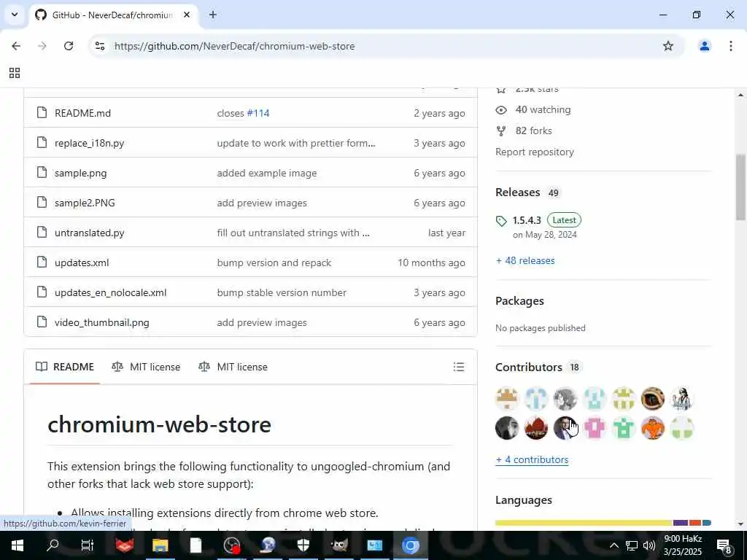Click the yellow languages bar segment
Viewport: 747px width, 560px height.
[584, 523]
